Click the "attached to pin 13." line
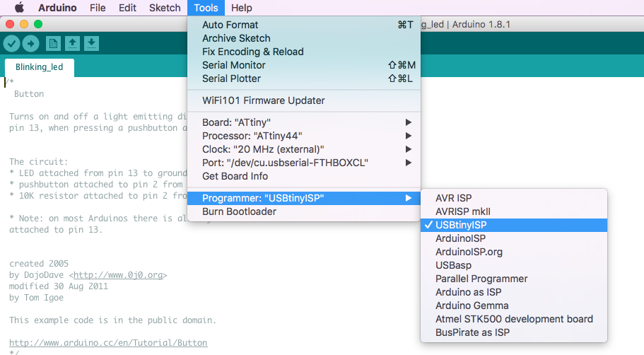Screen dimensions: 644x355 pos(56,230)
